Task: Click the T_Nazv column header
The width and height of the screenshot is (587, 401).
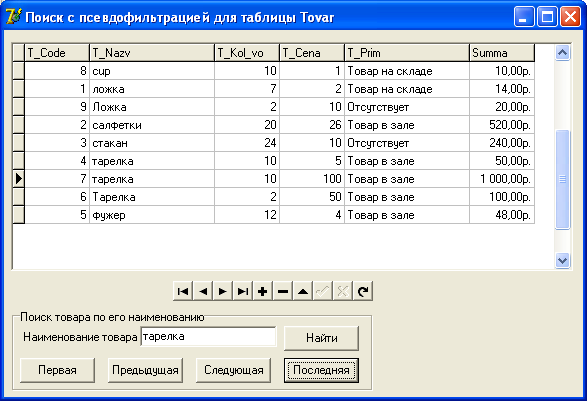Action: pos(152,53)
